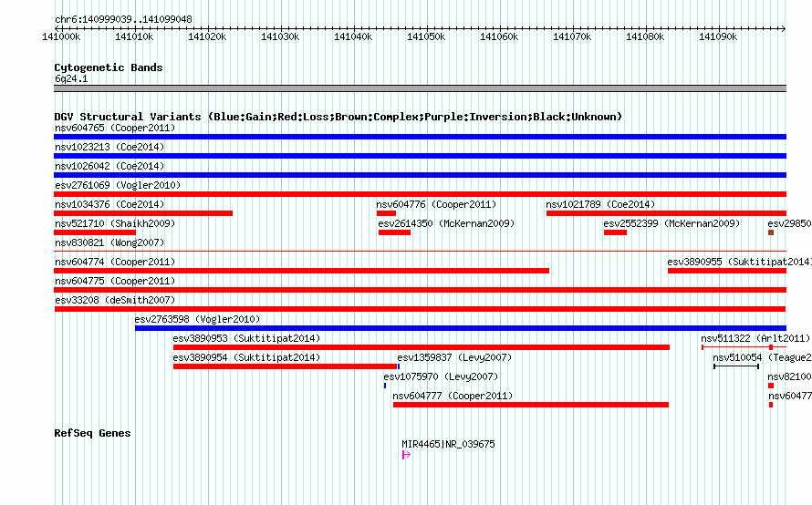This screenshot has height=505, width=812.
Task: Select the esv3890954 (Suktitipat2014) bar
Action: (286, 366)
